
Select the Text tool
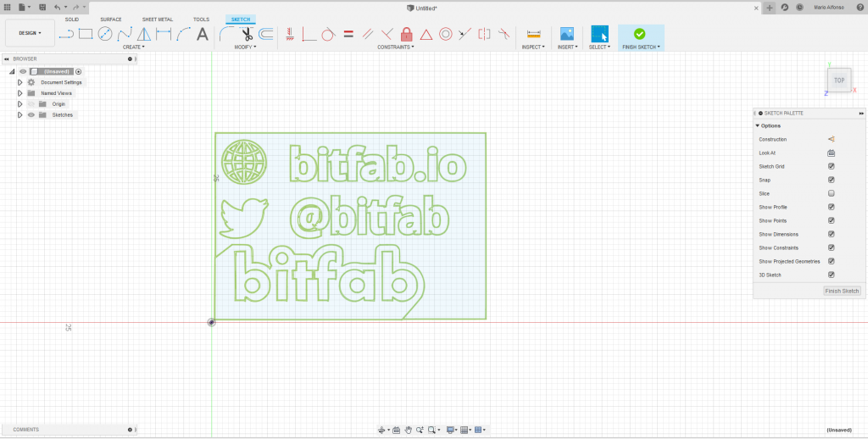click(203, 34)
